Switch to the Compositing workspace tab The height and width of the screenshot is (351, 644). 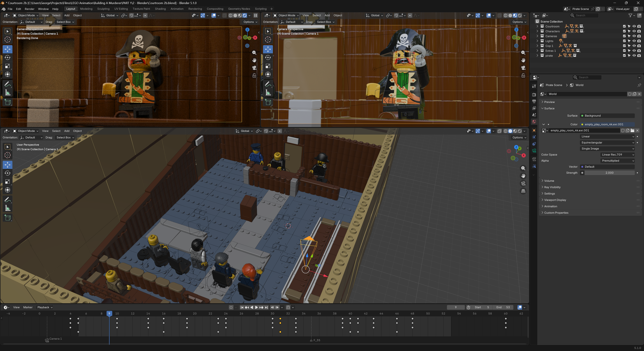[215, 9]
